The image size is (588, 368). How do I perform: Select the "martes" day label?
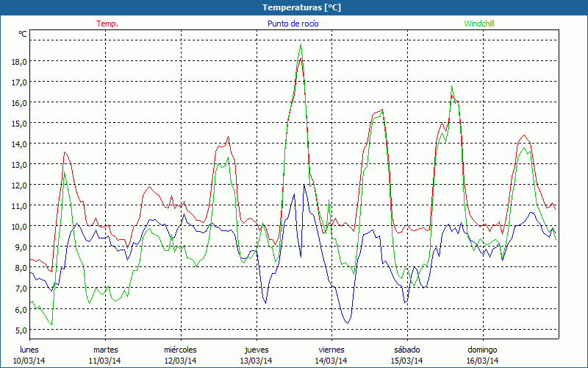point(105,350)
